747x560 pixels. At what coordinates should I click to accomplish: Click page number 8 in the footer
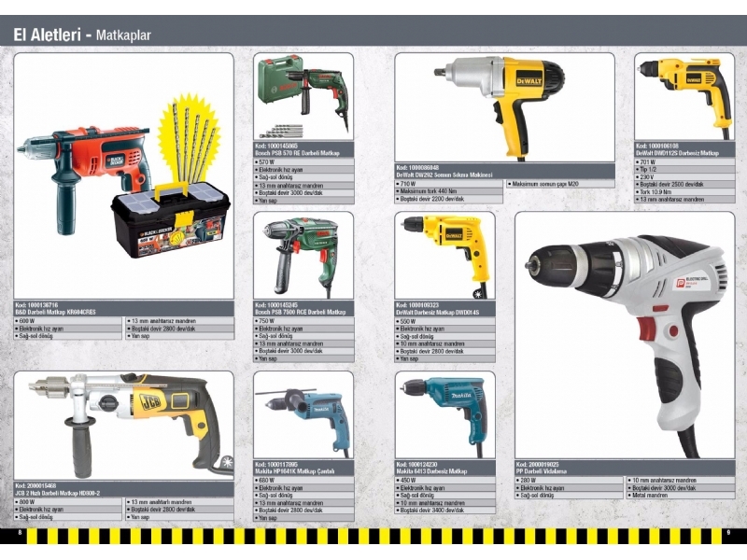tap(19, 533)
